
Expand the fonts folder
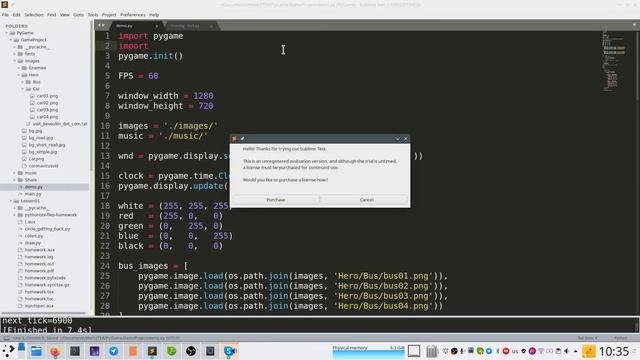tap(15, 54)
